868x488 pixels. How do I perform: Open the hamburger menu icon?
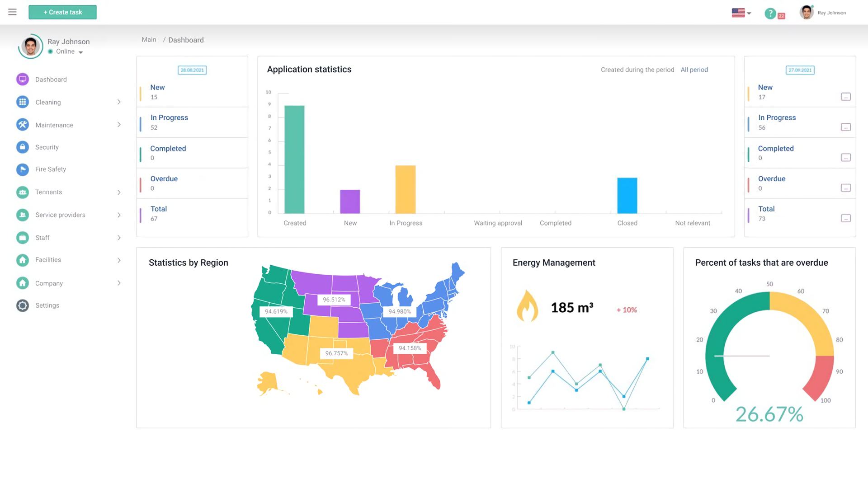tap(12, 12)
